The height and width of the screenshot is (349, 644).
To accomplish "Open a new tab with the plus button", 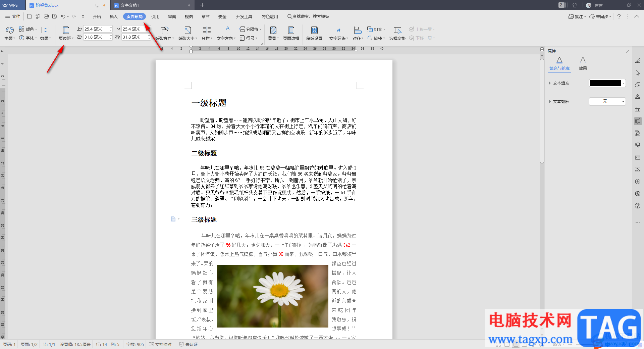I will (202, 5).
